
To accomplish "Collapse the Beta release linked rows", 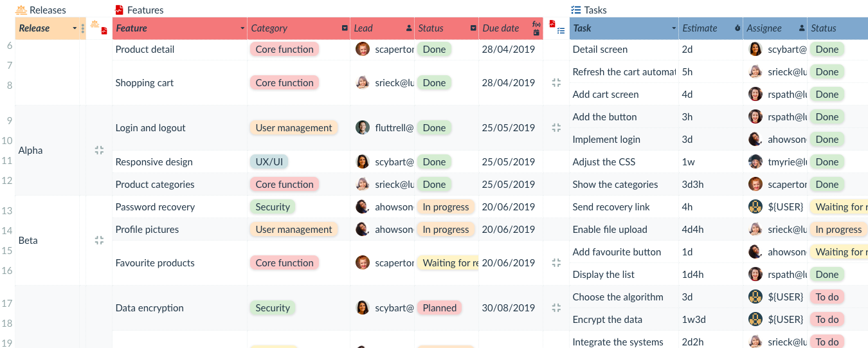I will tap(99, 240).
